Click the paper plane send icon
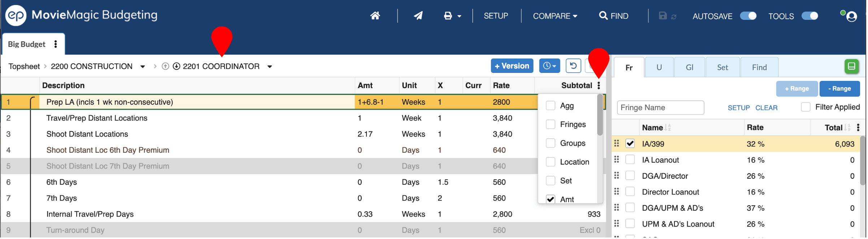868x239 pixels. point(418,16)
